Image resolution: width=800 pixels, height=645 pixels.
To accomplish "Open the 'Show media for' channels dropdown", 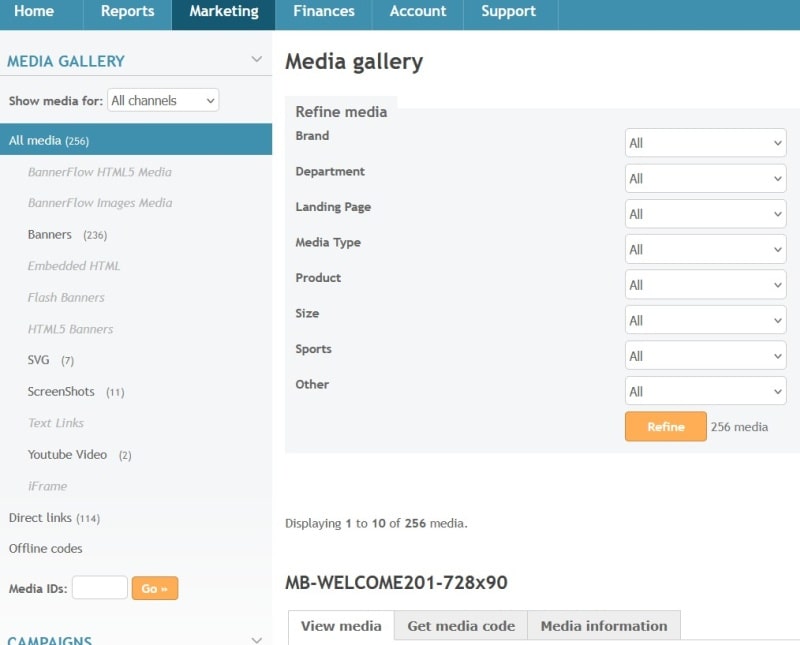I will [x=163, y=100].
